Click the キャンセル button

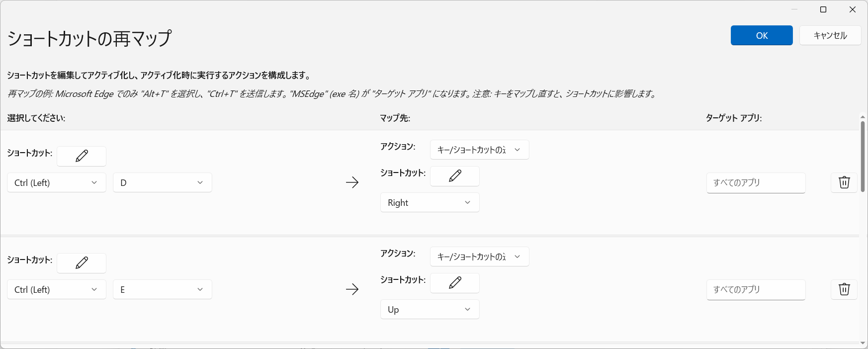click(x=830, y=35)
